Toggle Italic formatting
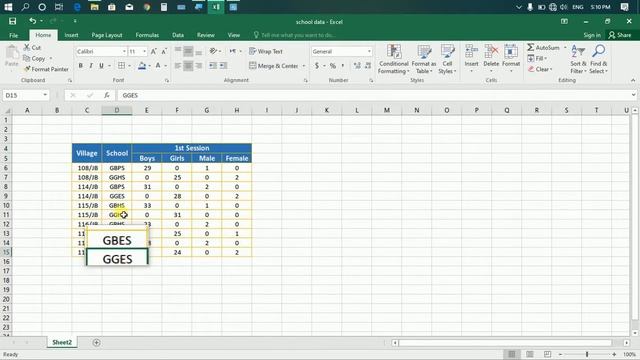Image resolution: width=640 pixels, height=360 pixels. pos(91,65)
